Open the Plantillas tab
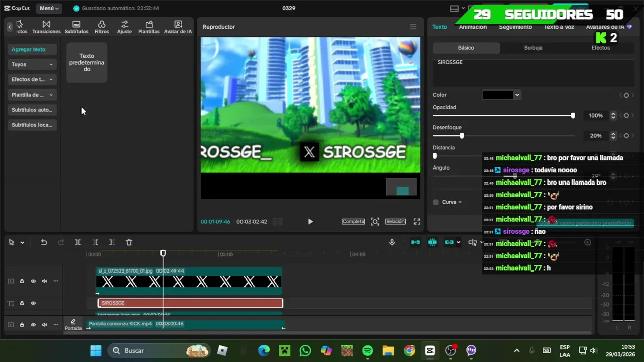Screen dimensions: 644x362 pyautogui.click(x=149, y=27)
